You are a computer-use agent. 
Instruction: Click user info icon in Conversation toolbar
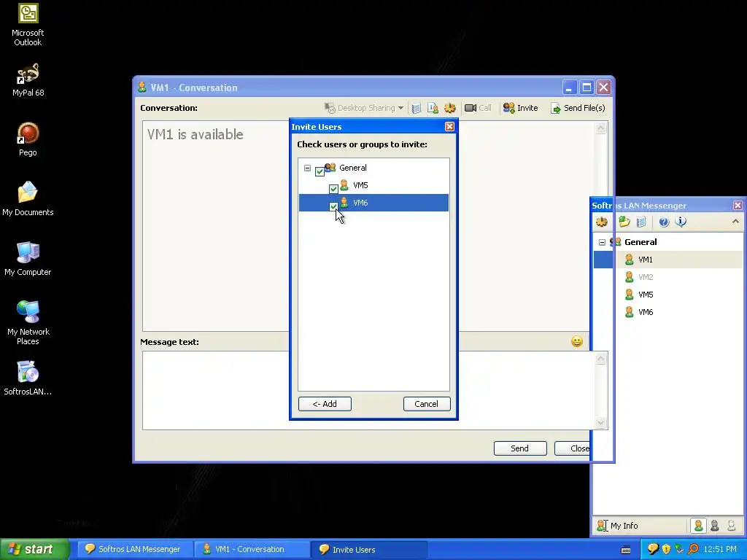433,108
